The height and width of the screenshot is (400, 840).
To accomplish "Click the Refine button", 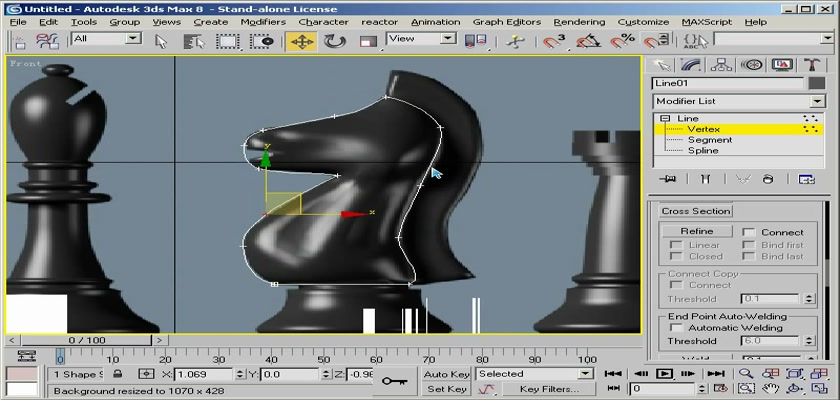I will tap(697, 231).
